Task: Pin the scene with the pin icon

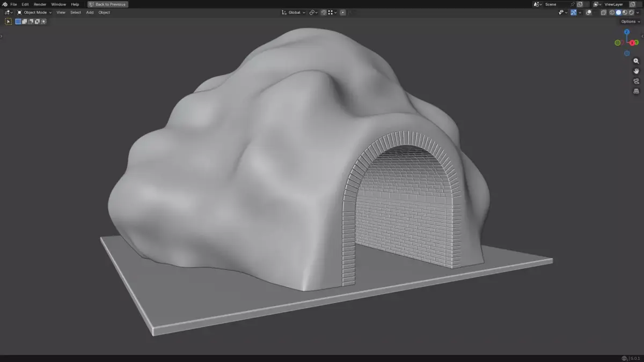Action: coord(573,4)
